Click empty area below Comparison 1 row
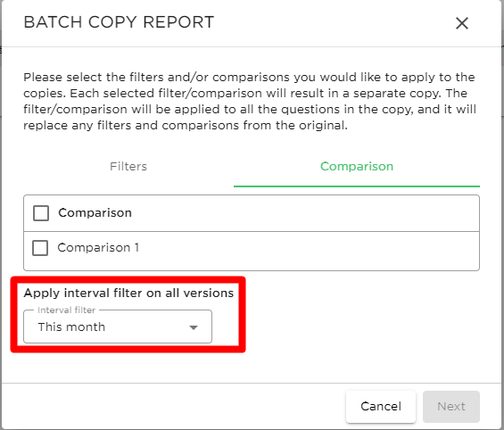Image resolution: width=504 pixels, height=430 pixels. tap(252, 266)
